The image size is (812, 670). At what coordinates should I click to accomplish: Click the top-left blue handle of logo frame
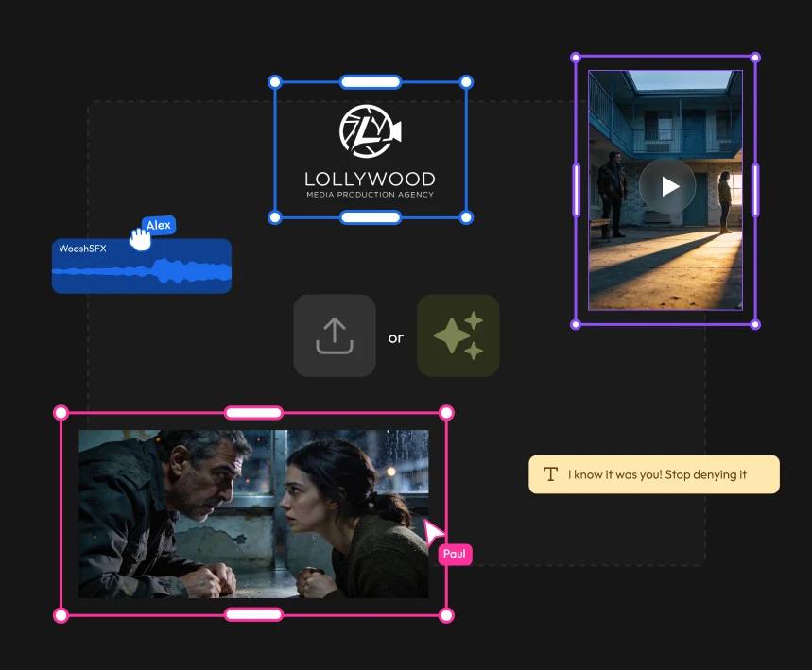[x=275, y=82]
